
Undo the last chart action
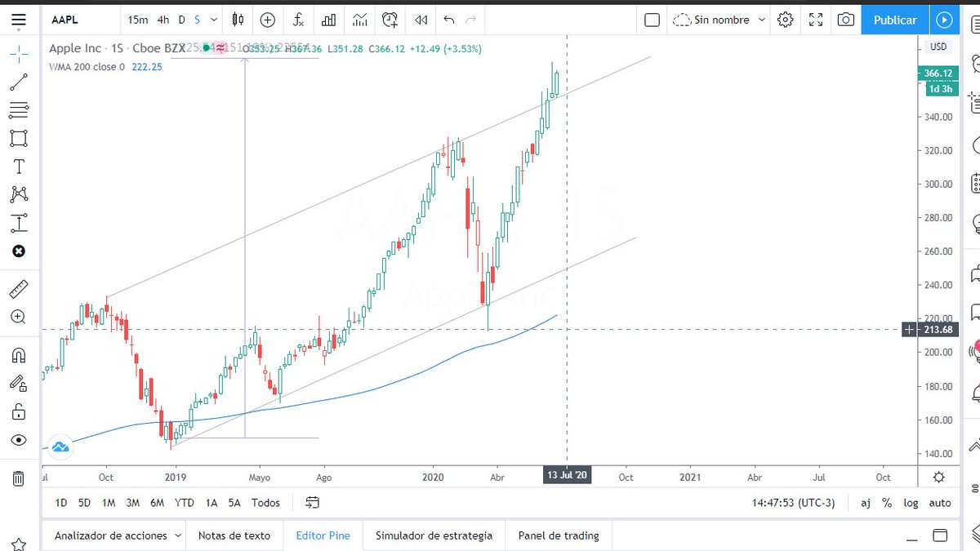coord(448,20)
